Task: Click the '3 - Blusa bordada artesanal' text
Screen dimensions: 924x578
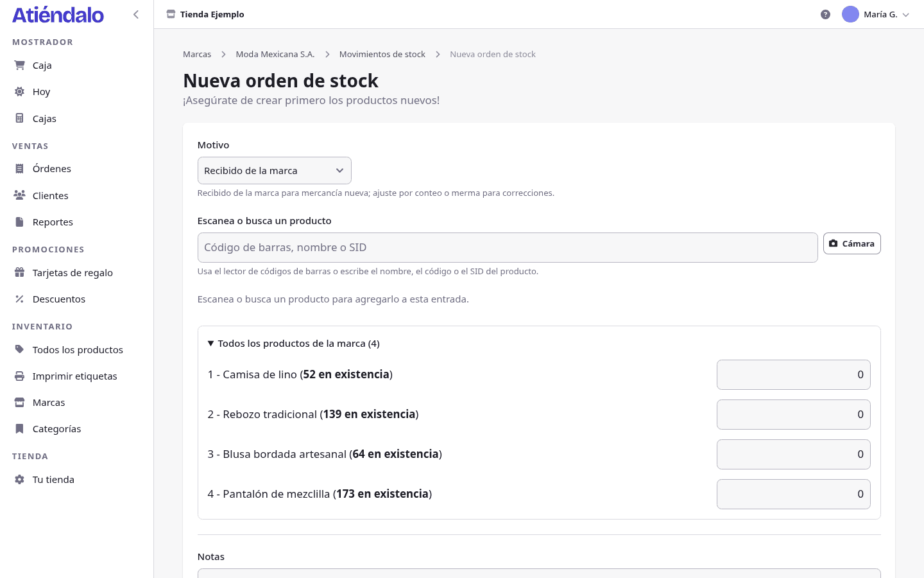Action: pos(325,454)
